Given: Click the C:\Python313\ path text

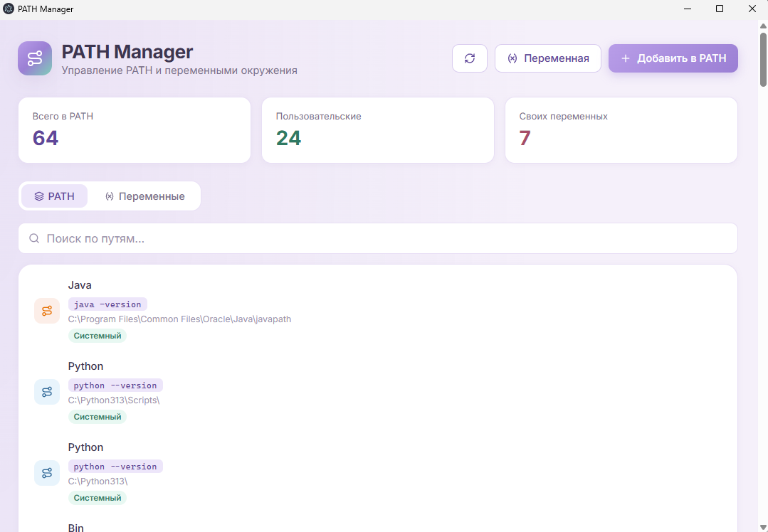Looking at the screenshot, I should (98, 482).
